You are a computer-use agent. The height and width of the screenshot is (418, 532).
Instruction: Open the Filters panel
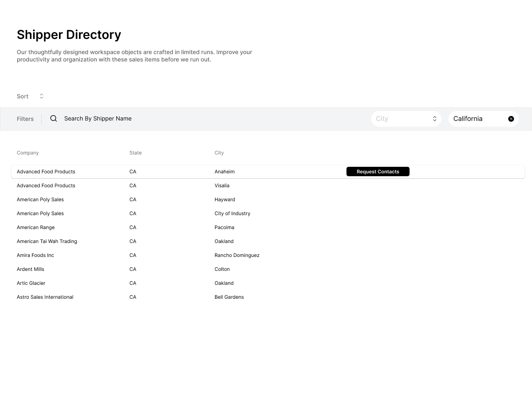tap(25, 118)
